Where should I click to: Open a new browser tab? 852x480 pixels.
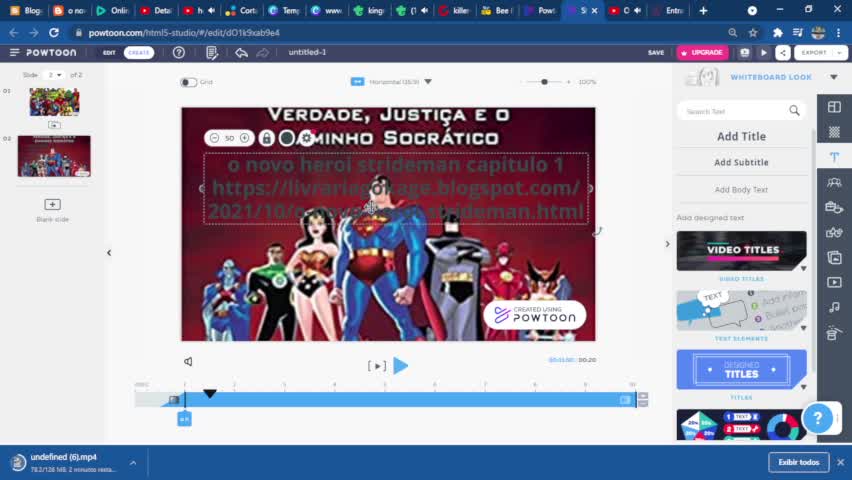click(x=703, y=10)
